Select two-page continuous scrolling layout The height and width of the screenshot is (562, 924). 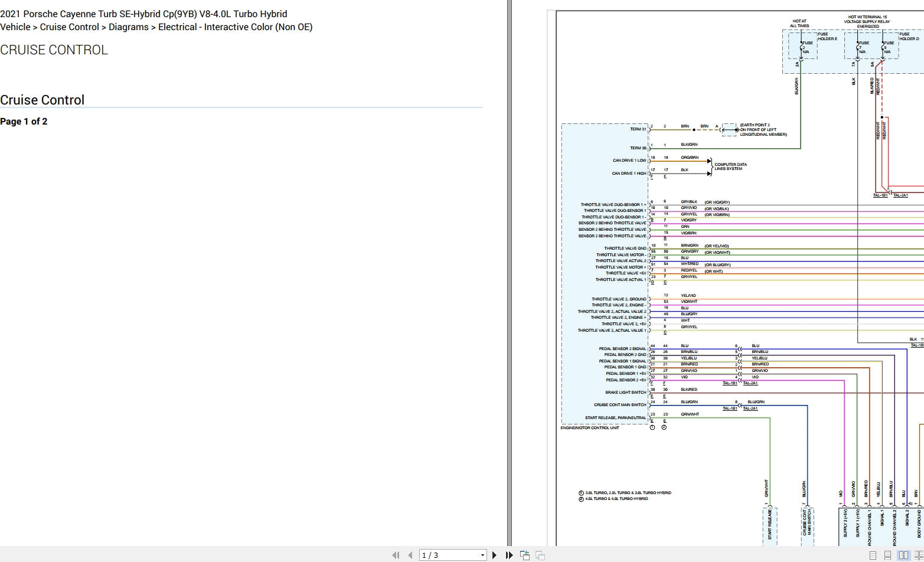918,555
